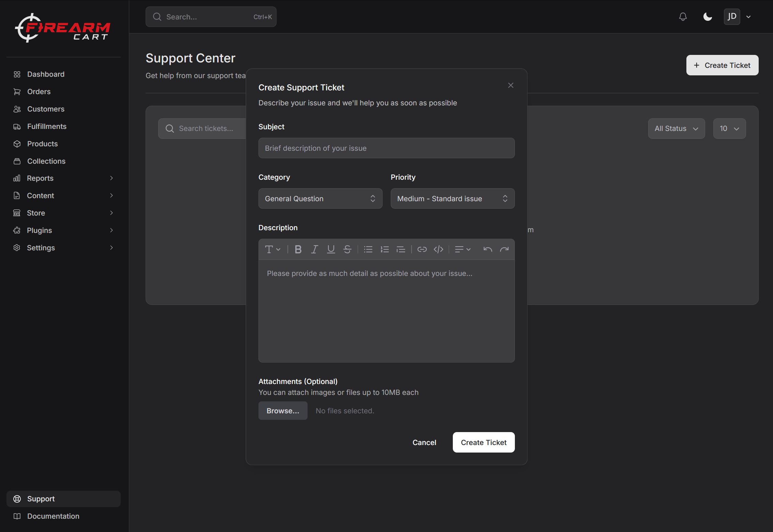This screenshot has height=532, width=773.
Task: Expand Reports submenu chevron
Action: pos(112,178)
